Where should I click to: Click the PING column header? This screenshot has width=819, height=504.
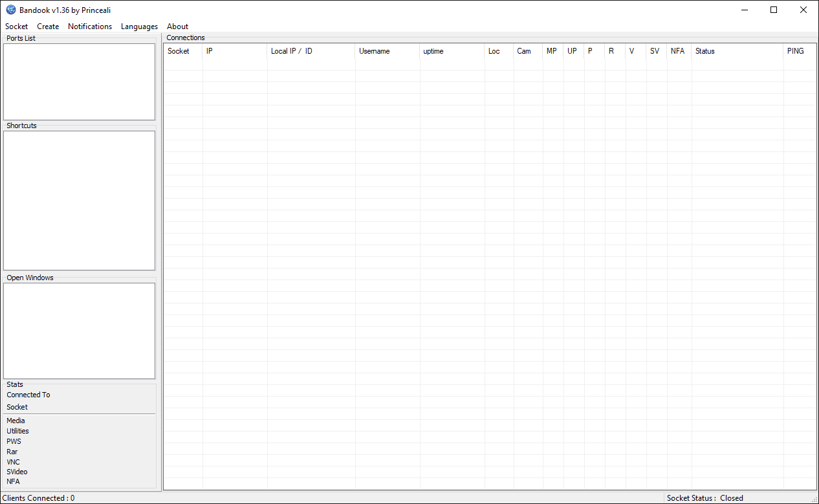[x=799, y=51]
